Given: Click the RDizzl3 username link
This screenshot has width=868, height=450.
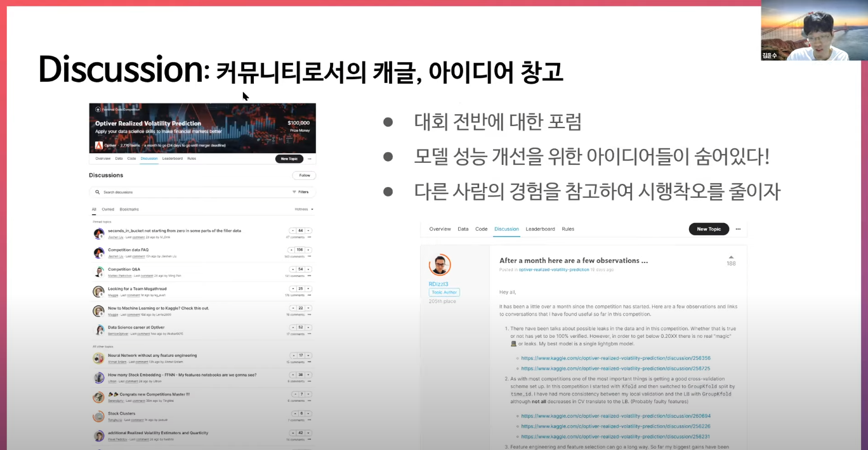Looking at the screenshot, I should (x=438, y=284).
